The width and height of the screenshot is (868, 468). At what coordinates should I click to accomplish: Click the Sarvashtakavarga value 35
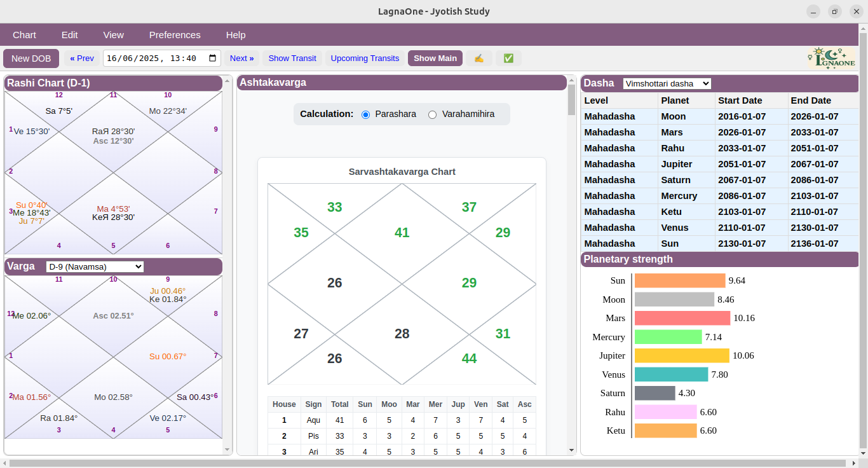pos(301,233)
